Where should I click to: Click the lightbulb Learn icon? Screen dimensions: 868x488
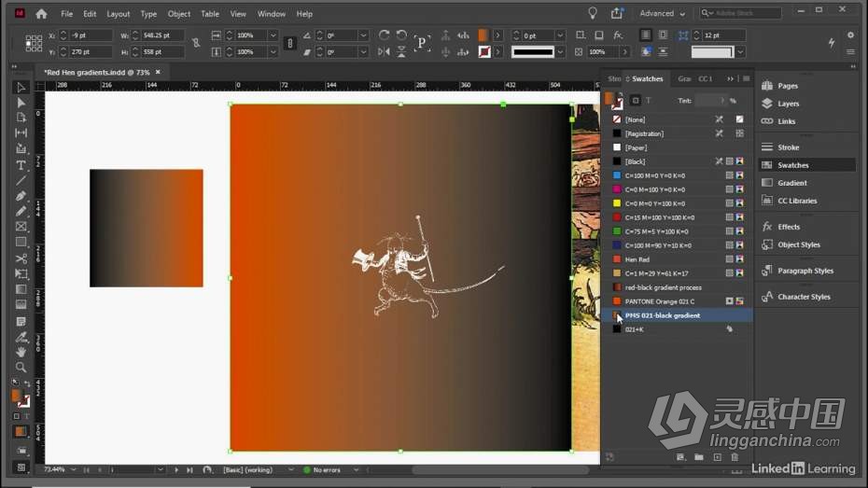coord(593,13)
